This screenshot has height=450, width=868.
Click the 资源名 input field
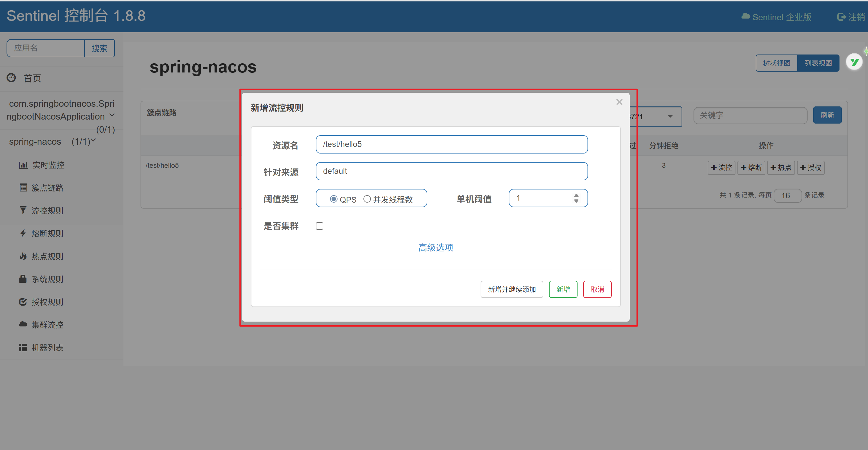pyautogui.click(x=452, y=144)
